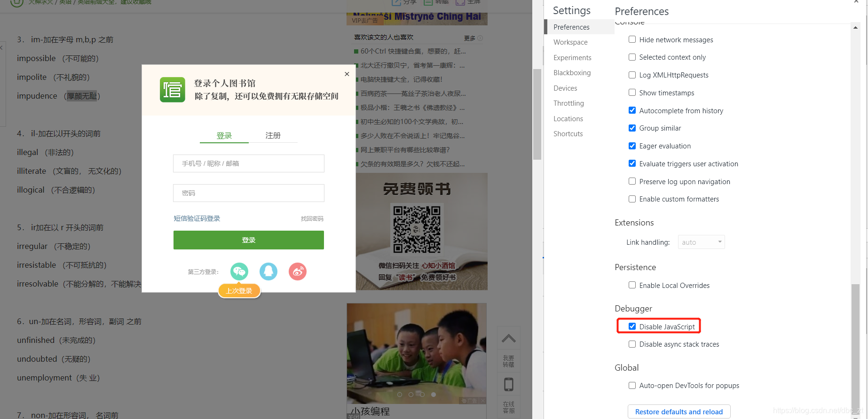Open the Workspace settings section
The width and height of the screenshot is (868, 419).
570,42
